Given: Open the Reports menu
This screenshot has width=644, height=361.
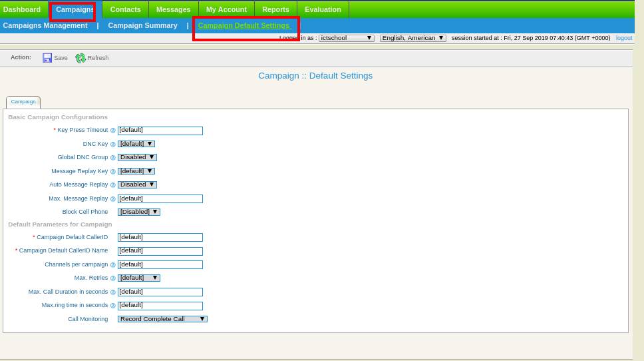Looking at the screenshot, I should 275,9.
